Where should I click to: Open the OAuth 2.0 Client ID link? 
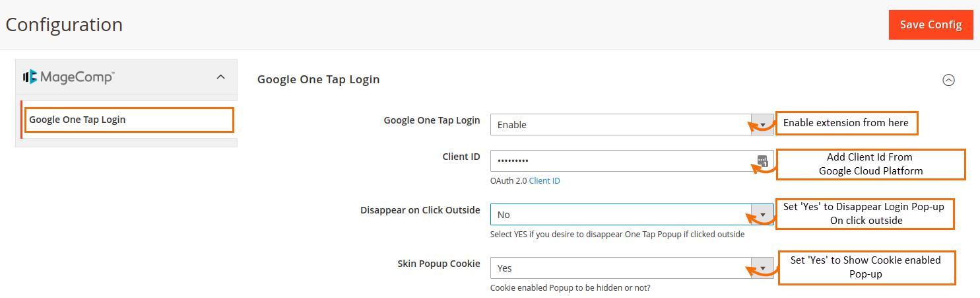(x=544, y=180)
